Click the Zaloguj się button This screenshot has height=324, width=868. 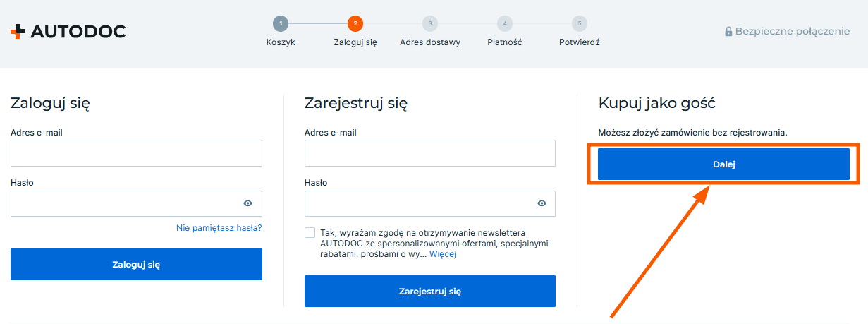point(136,265)
